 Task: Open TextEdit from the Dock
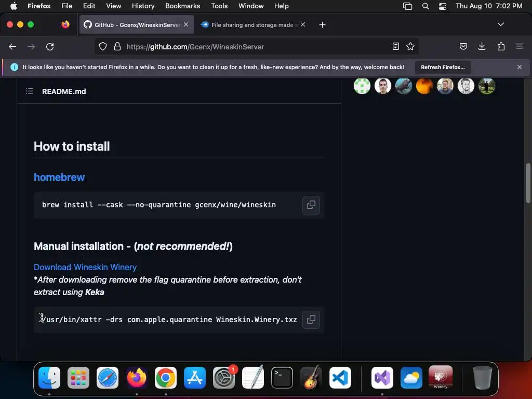253,378
